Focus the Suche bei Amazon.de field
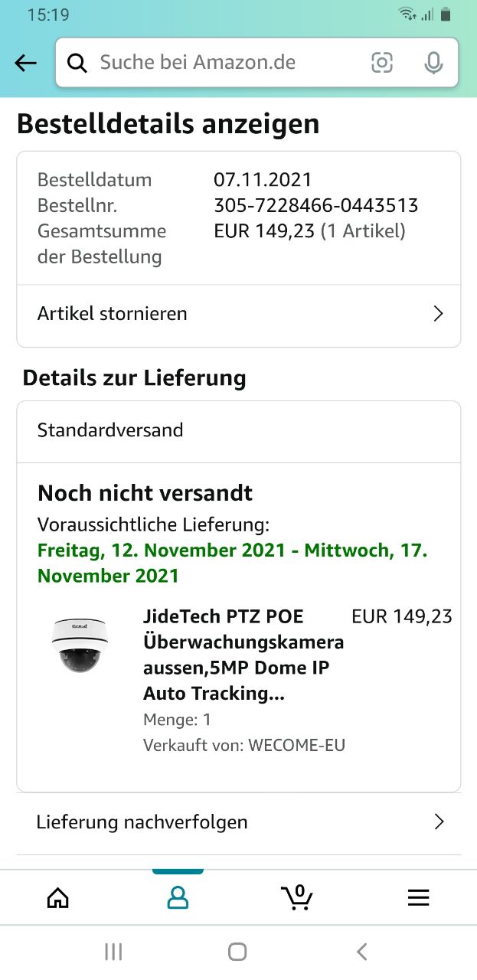This screenshot has width=477, height=980. (222, 63)
